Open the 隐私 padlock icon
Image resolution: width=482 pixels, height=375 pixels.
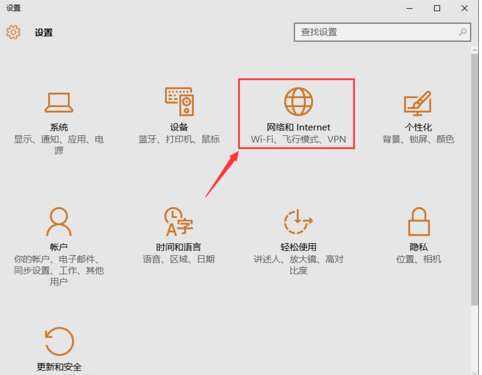click(419, 221)
